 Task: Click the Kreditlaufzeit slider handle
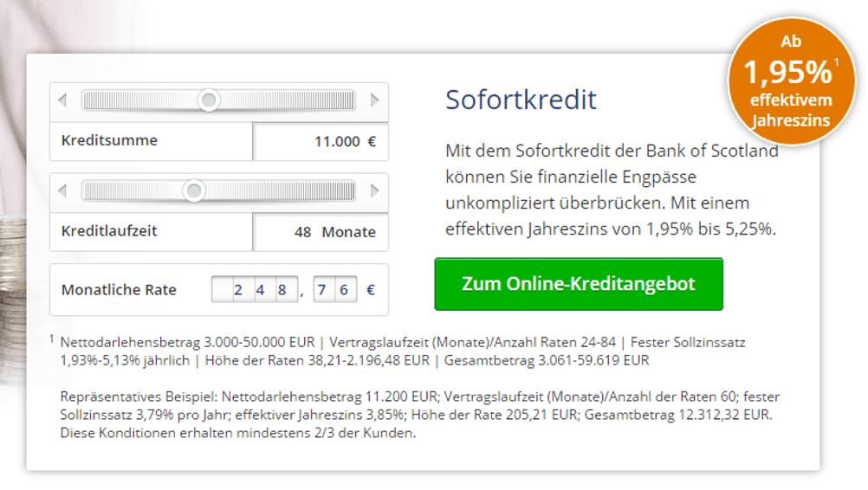(x=194, y=190)
